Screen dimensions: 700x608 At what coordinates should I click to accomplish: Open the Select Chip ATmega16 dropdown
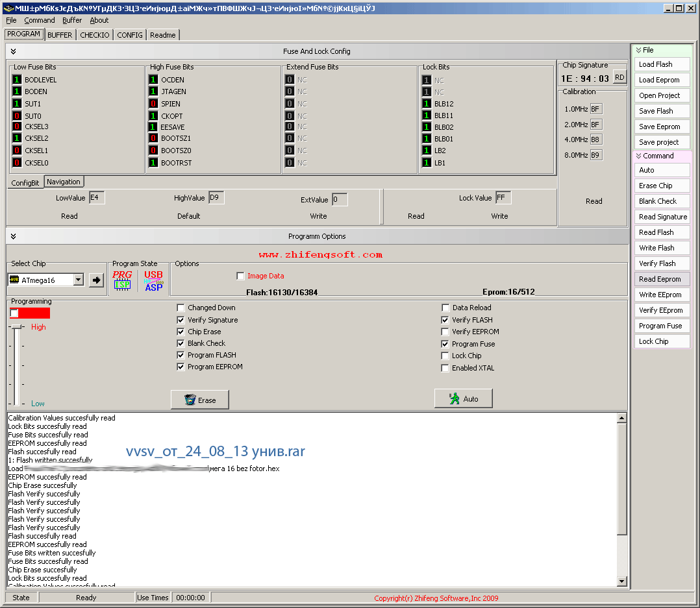78,280
